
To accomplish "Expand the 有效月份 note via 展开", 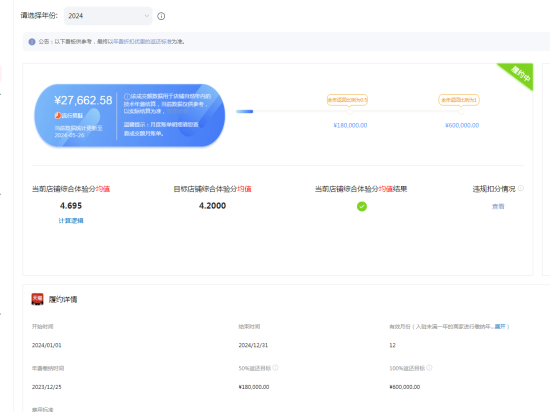I will (x=500, y=326).
